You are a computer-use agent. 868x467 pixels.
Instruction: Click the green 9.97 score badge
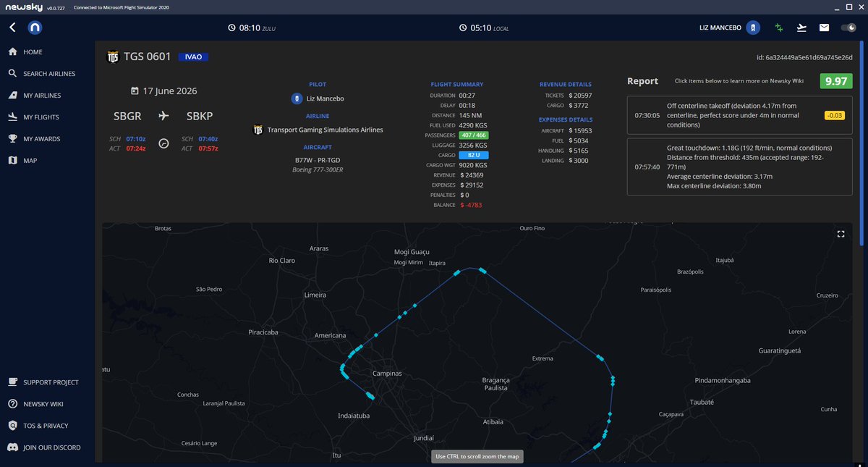(835, 81)
